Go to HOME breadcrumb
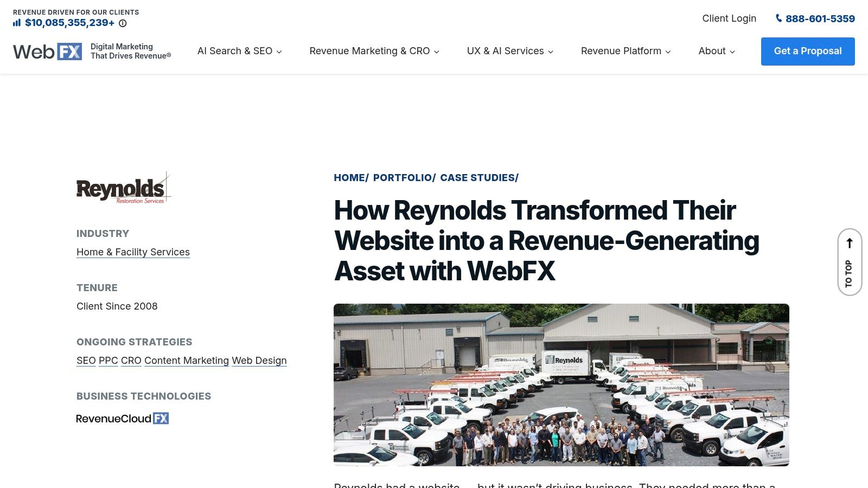The width and height of the screenshot is (868, 488). [x=349, y=178]
